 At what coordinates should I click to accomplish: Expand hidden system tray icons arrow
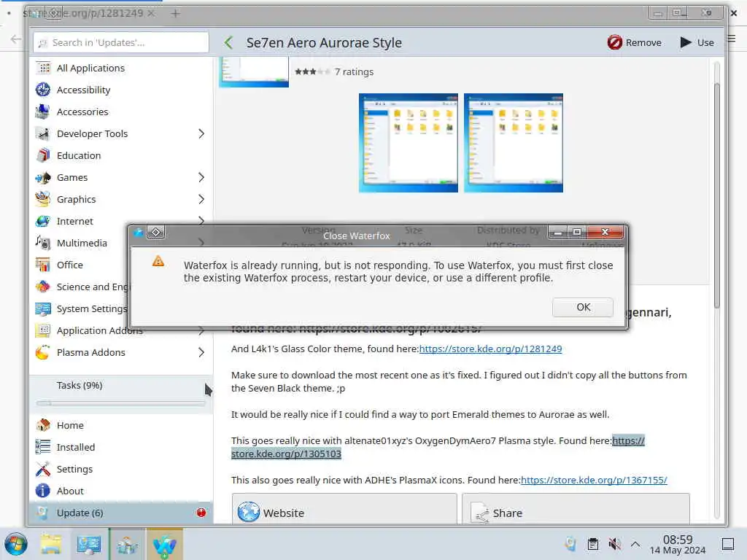635,544
